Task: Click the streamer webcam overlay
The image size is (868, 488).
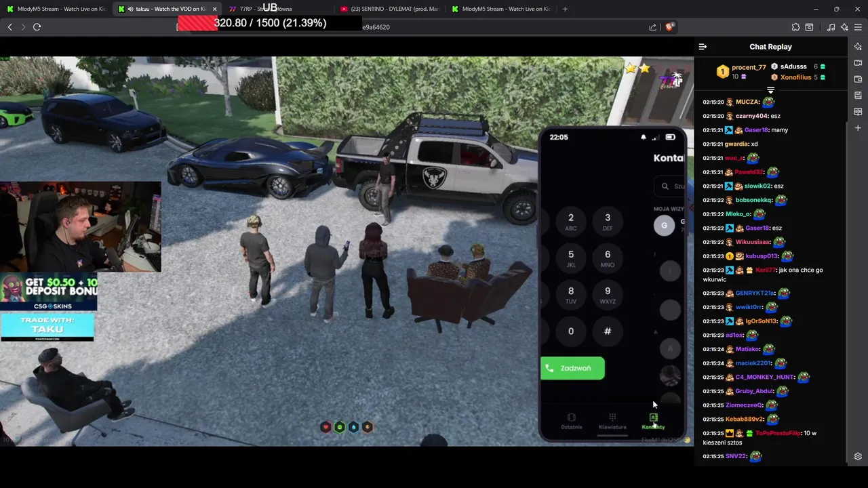Action: (81, 227)
